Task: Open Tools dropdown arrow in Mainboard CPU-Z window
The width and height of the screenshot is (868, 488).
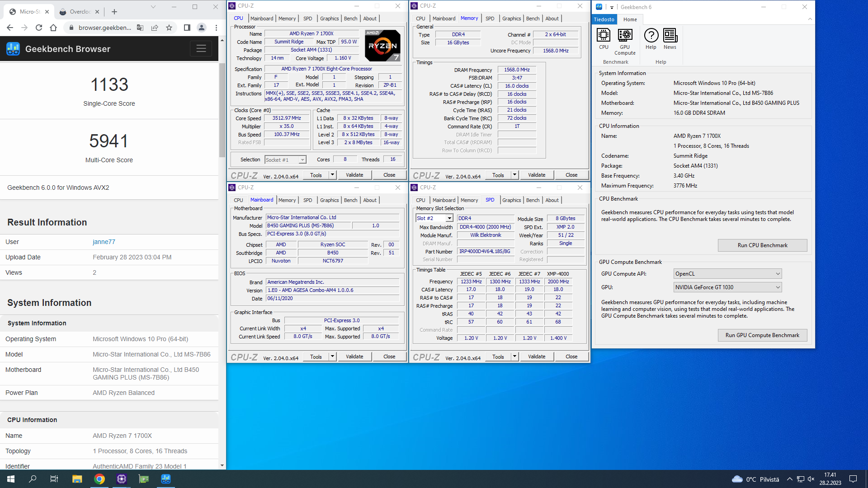Action: [332, 357]
